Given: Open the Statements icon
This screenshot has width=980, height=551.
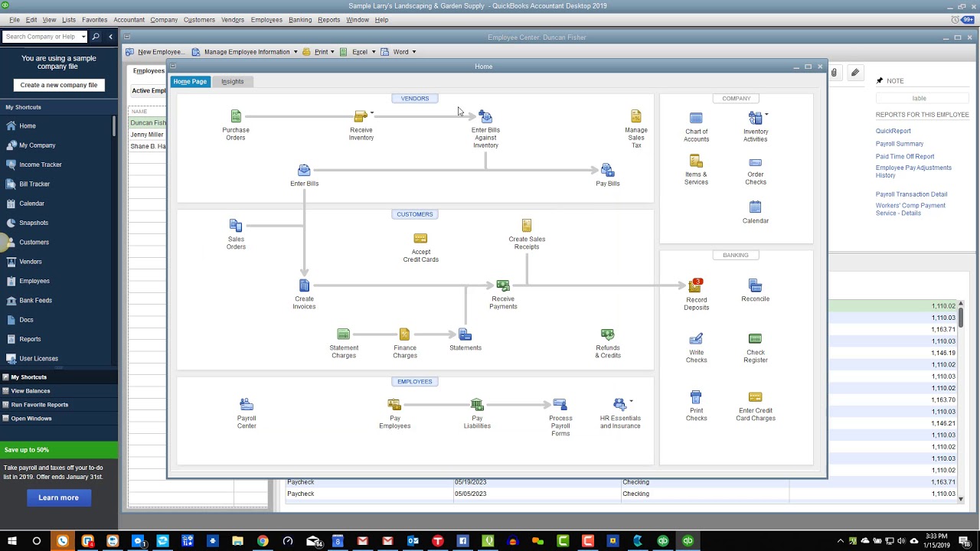Looking at the screenshot, I should tap(465, 334).
